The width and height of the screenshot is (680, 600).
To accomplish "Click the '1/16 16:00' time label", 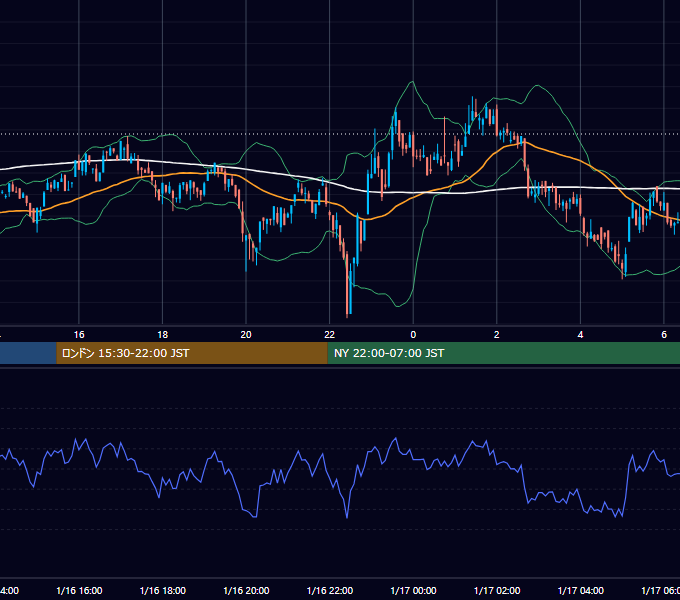I will pyautogui.click(x=79, y=590).
